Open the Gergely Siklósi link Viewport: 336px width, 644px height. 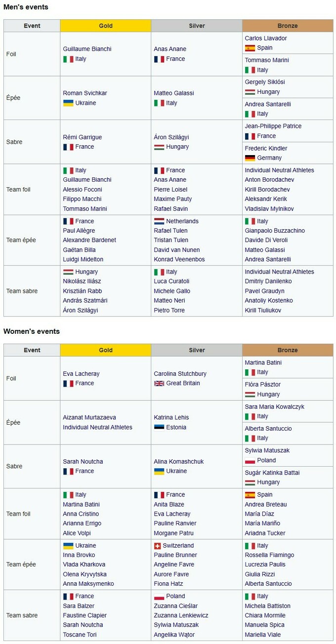pos(265,82)
